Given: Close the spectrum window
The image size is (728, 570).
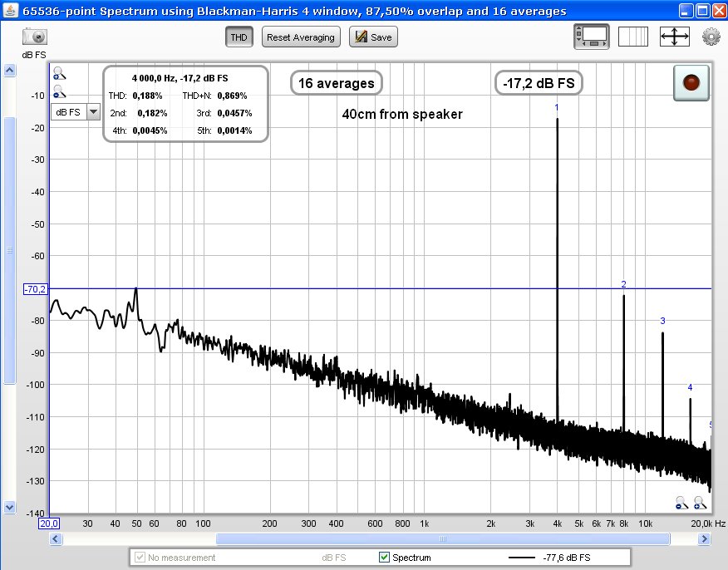Looking at the screenshot, I should [721, 11].
